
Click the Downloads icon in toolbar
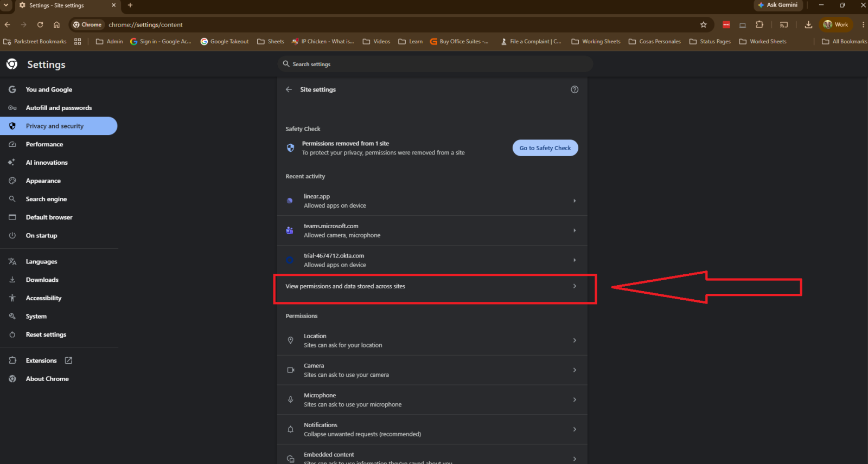click(808, 24)
